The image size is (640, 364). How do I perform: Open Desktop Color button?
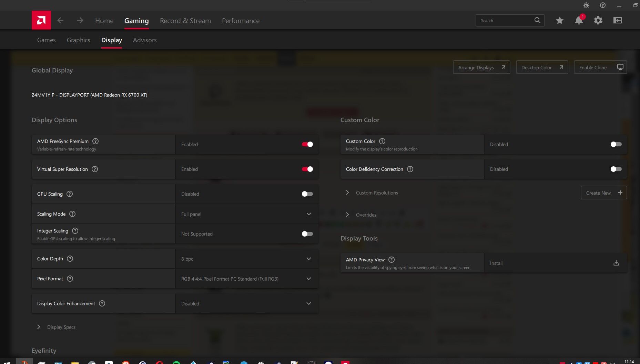click(x=542, y=67)
